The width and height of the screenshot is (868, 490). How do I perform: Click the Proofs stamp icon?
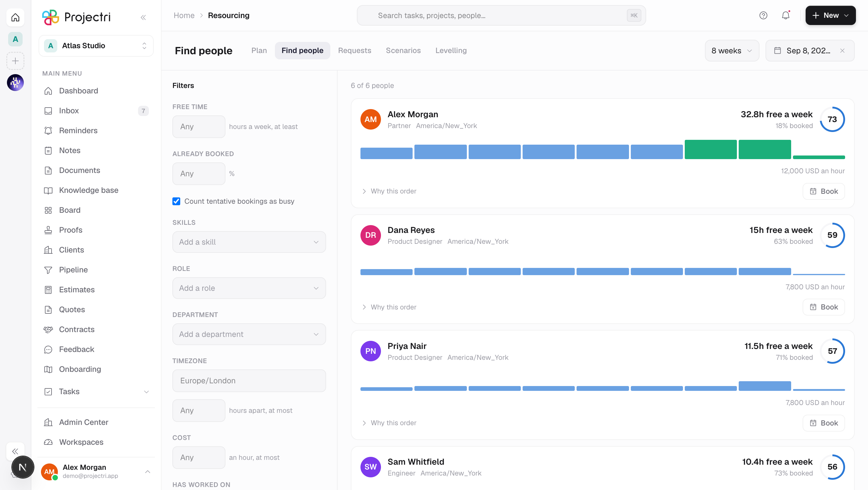(x=48, y=230)
